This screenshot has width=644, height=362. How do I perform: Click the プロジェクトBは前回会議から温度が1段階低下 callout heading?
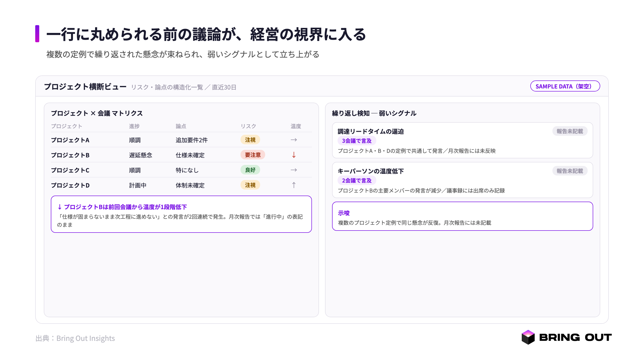click(122, 207)
